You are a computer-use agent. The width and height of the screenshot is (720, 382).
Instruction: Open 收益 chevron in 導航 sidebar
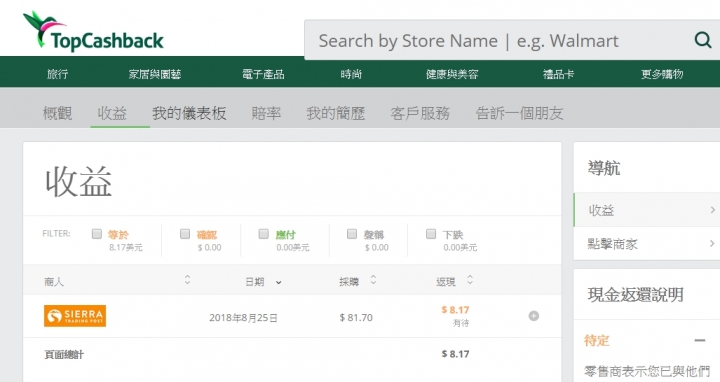coord(712,210)
